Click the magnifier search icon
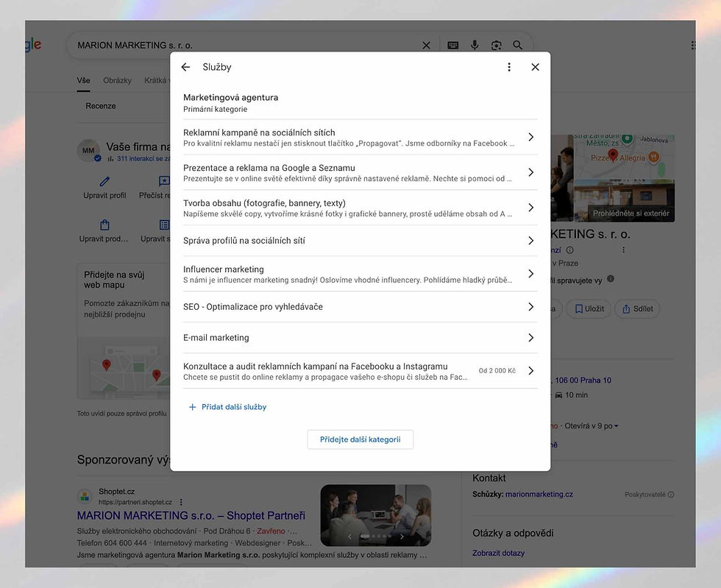Image resolution: width=721 pixels, height=588 pixels. coord(517,44)
